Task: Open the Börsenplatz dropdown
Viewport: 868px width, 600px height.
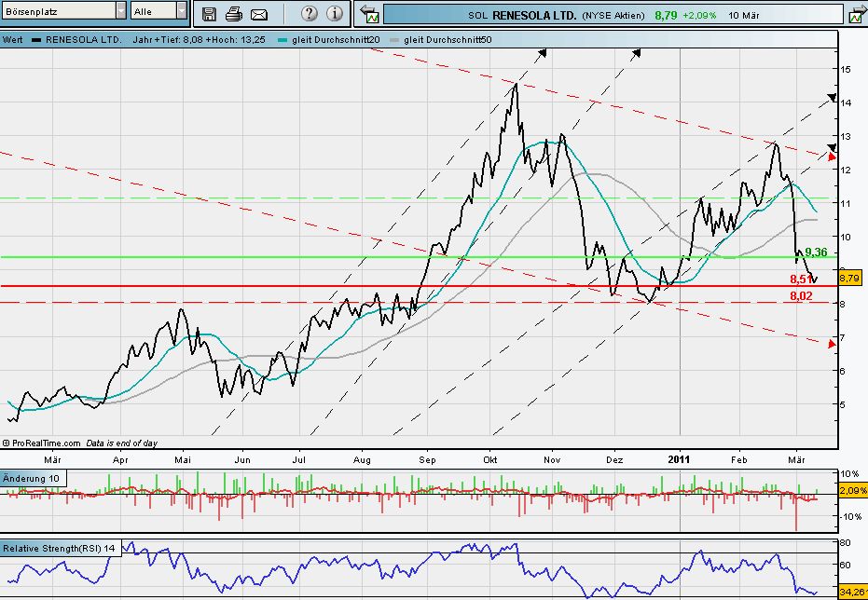Action: point(121,11)
